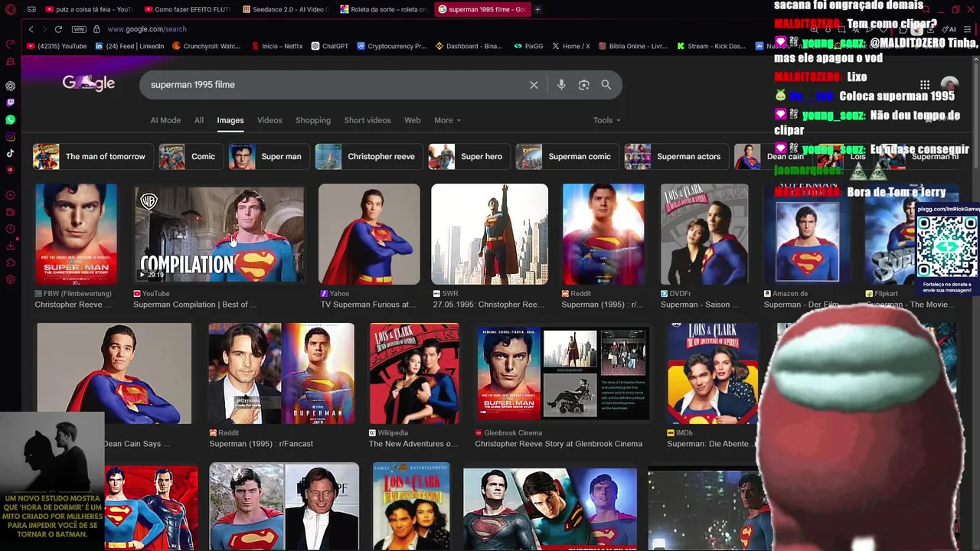980x551 pixels.
Task: Open DVDFr Superman - Saison image
Action: click(704, 234)
